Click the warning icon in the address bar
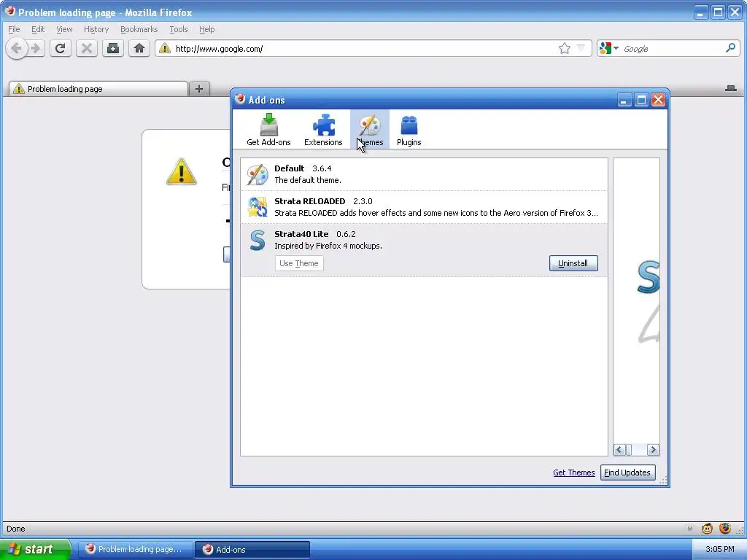This screenshot has height=560, width=747. tap(165, 48)
